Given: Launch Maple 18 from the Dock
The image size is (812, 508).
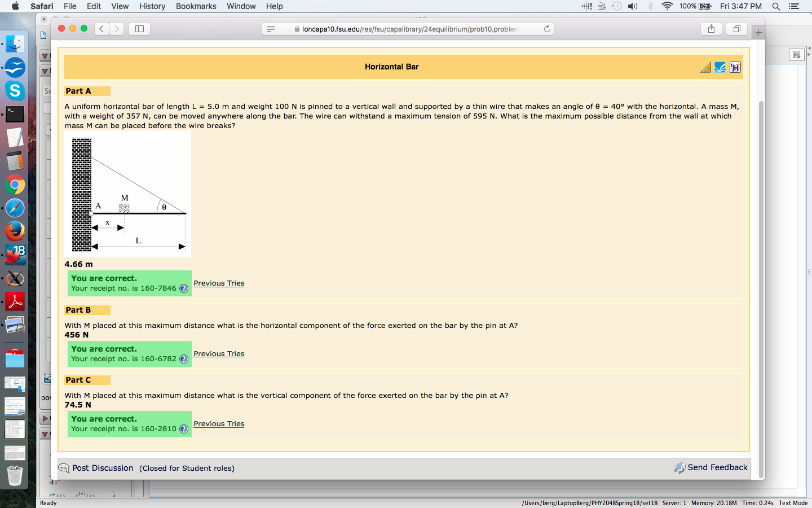Looking at the screenshot, I should point(15,255).
